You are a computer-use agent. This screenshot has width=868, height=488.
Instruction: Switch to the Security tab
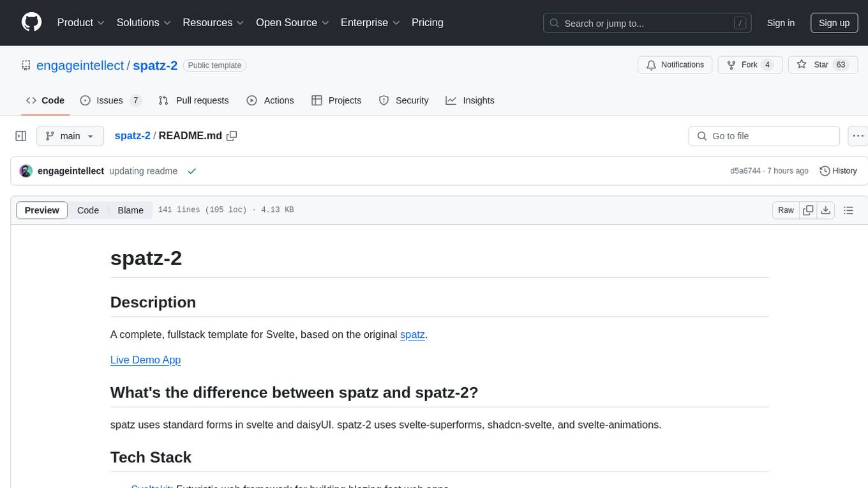[x=403, y=100]
